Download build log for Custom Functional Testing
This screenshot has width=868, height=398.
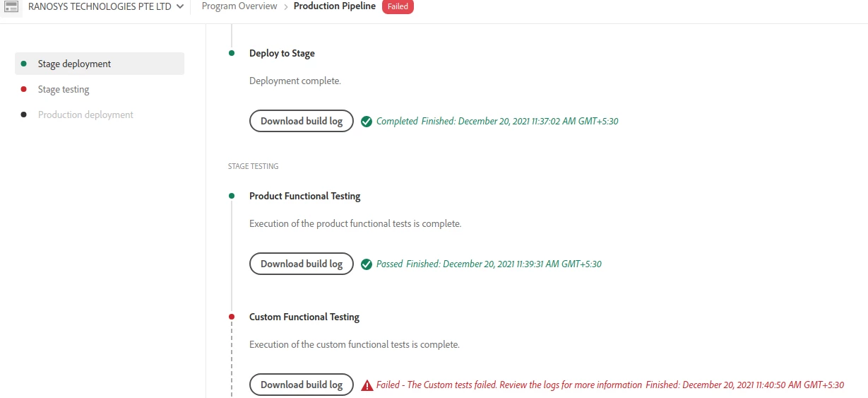302,385
